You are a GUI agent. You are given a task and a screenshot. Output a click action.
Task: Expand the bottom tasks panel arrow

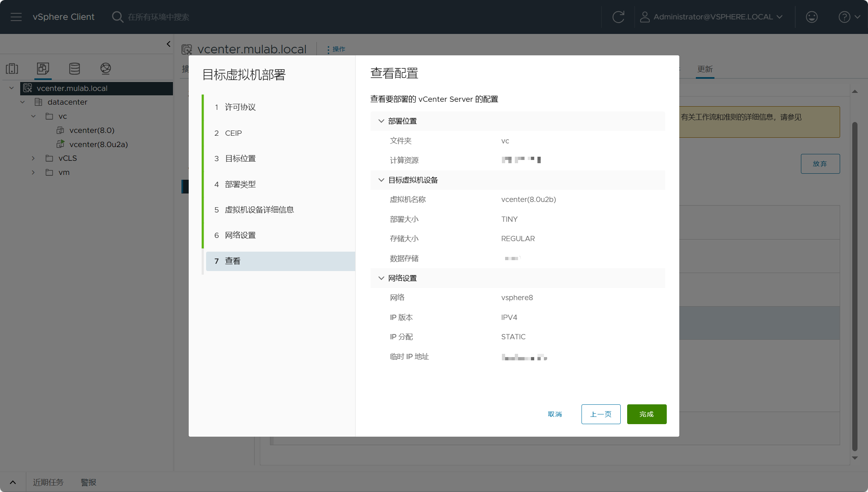click(13, 482)
